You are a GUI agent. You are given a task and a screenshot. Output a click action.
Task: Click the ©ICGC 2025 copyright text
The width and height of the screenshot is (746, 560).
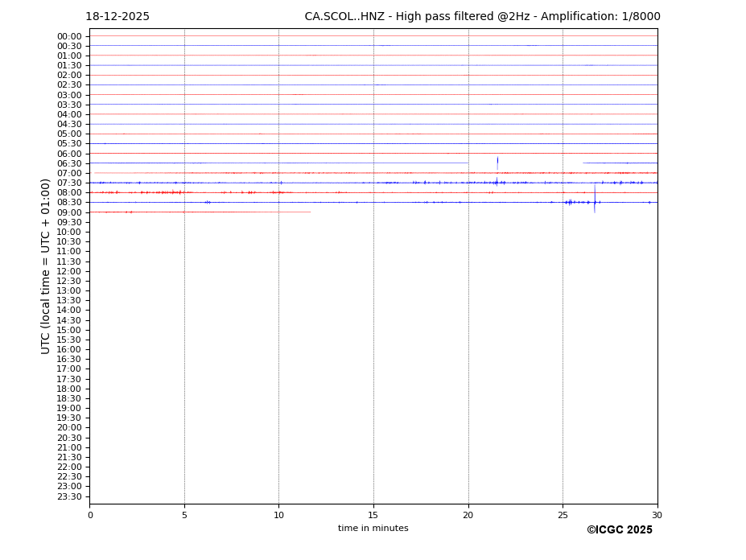click(619, 530)
